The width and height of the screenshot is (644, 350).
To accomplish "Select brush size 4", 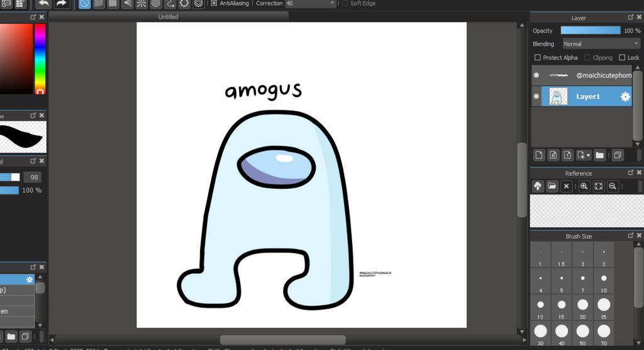I will pos(540,282).
